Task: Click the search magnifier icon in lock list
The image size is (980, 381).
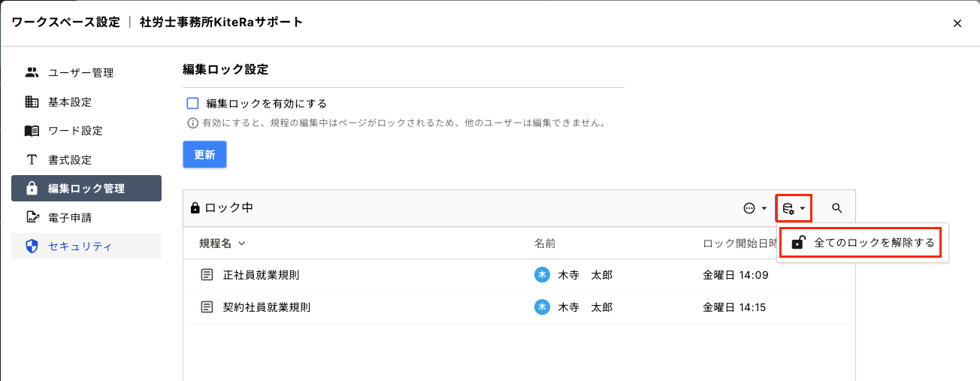Action: (836, 208)
